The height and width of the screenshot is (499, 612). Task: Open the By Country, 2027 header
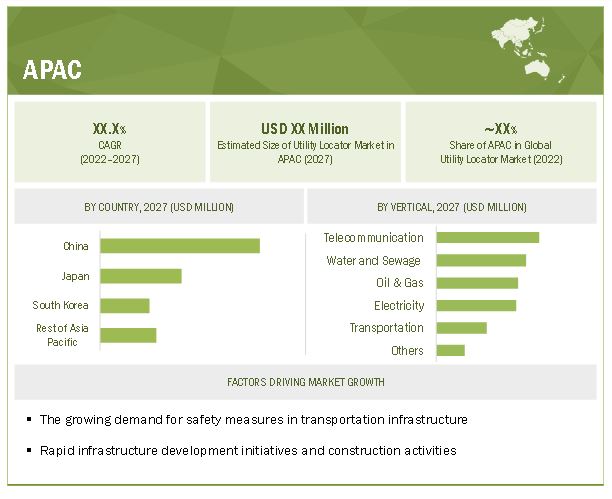click(159, 207)
